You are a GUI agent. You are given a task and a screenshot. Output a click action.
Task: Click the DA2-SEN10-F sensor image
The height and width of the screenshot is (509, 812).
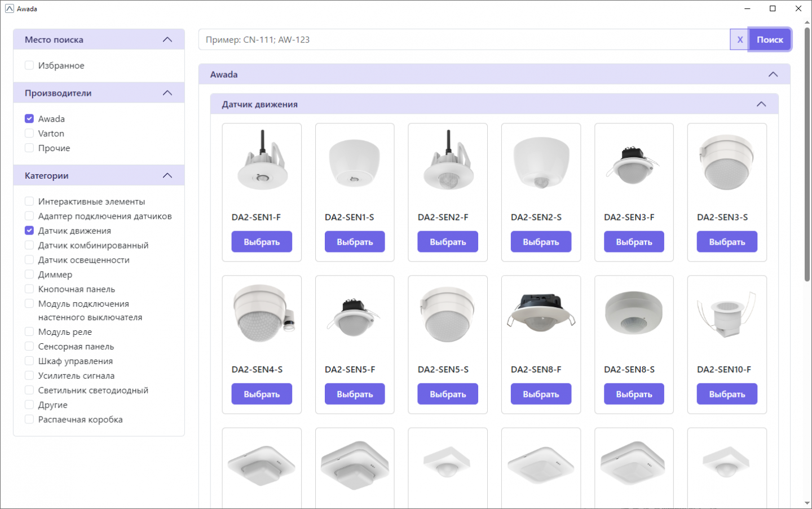click(726, 315)
